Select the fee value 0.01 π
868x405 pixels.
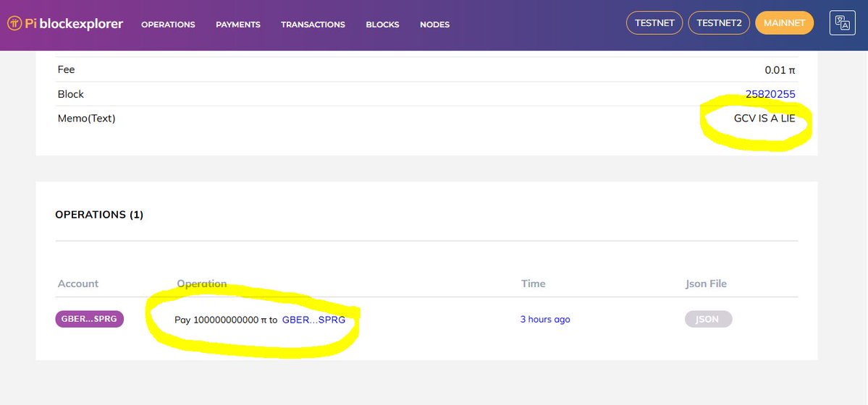point(780,70)
